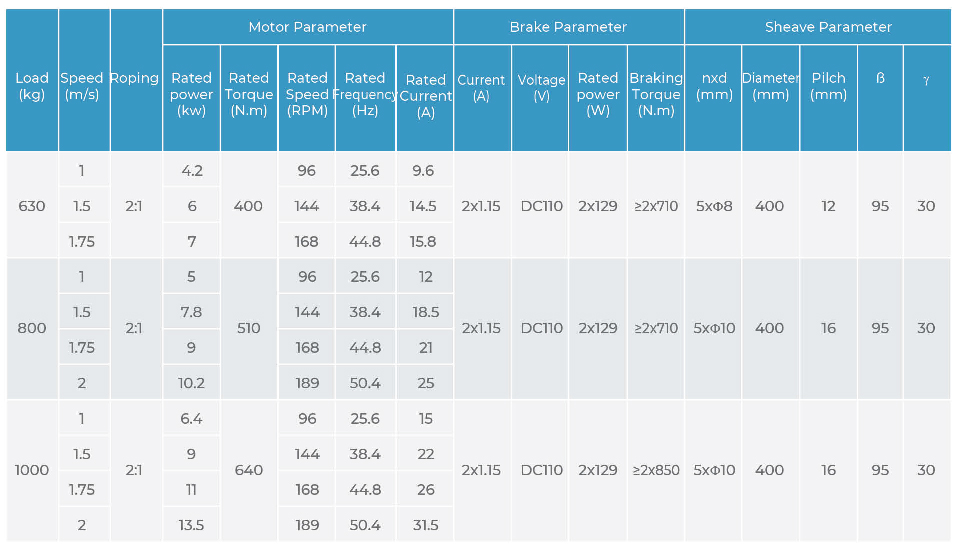Select the ≥2x850 braking torque cell
Screen dimensions: 959x553
click(x=656, y=470)
